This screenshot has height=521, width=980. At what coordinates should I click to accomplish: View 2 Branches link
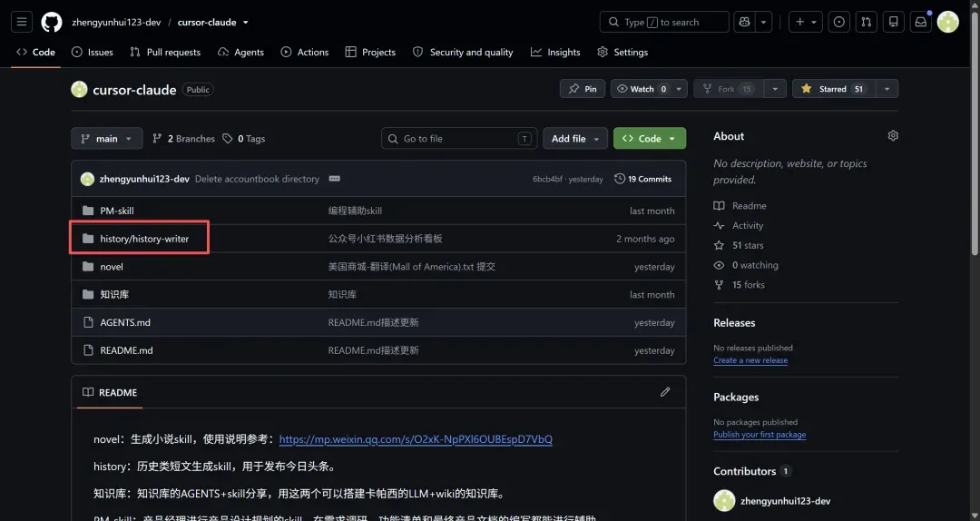pos(183,138)
